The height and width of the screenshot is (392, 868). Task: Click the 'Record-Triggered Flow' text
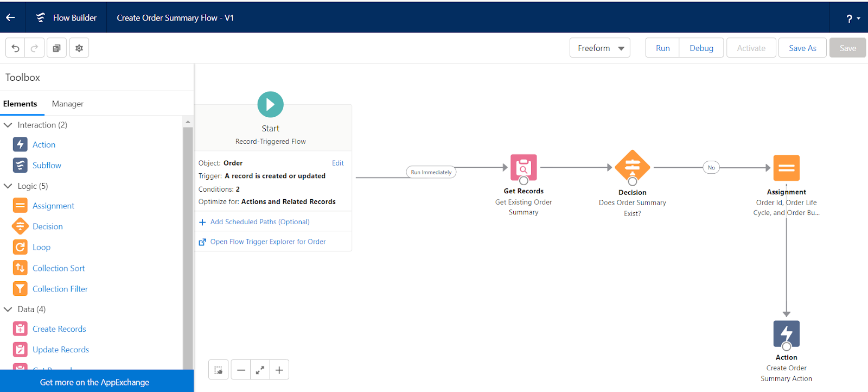coord(271,142)
